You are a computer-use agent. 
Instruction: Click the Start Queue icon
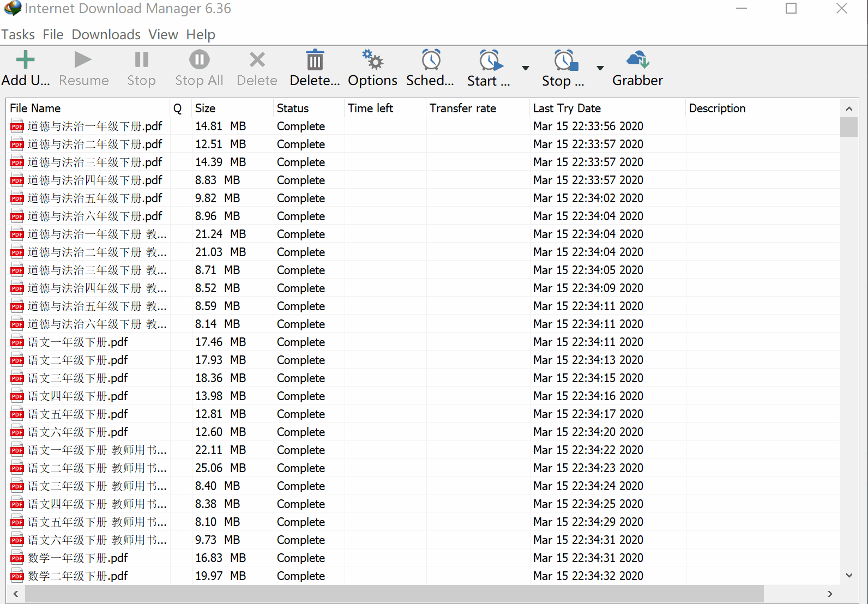[x=491, y=60]
